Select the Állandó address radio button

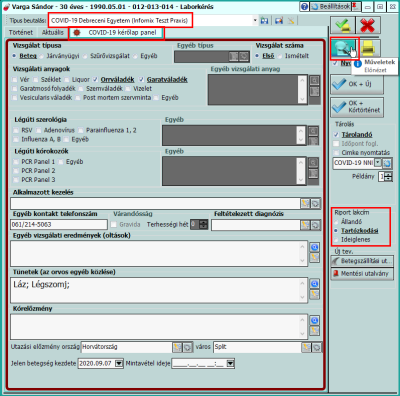tap(336, 222)
